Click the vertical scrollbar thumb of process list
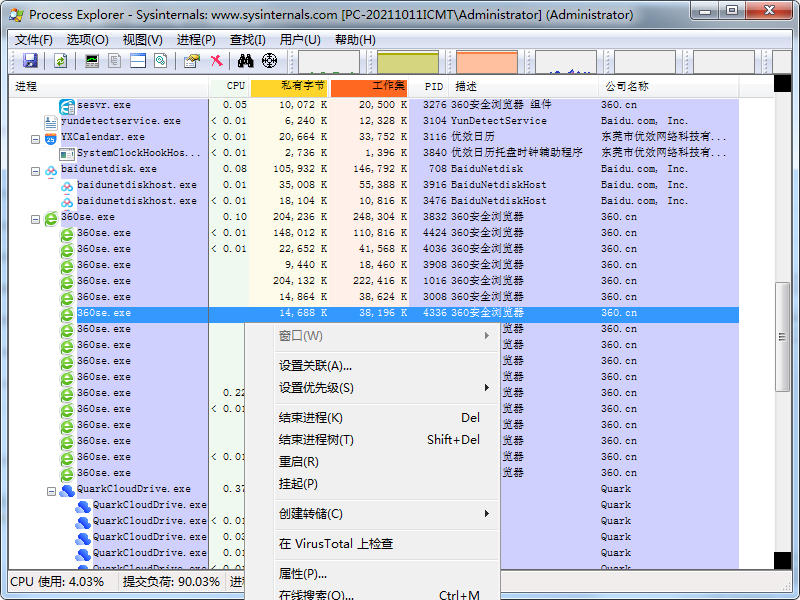Screen dimensions: 800x600 [782, 337]
